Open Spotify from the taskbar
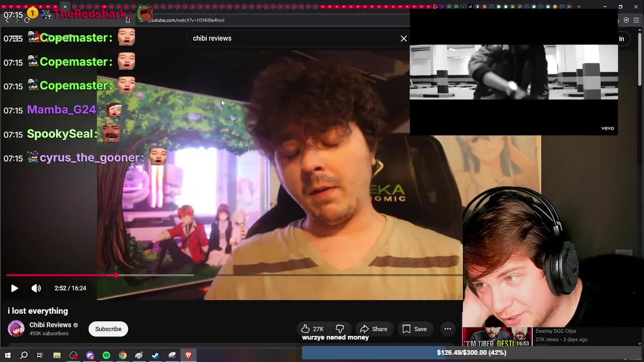Image resolution: width=644 pixels, height=362 pixels. tap(106, 355)
